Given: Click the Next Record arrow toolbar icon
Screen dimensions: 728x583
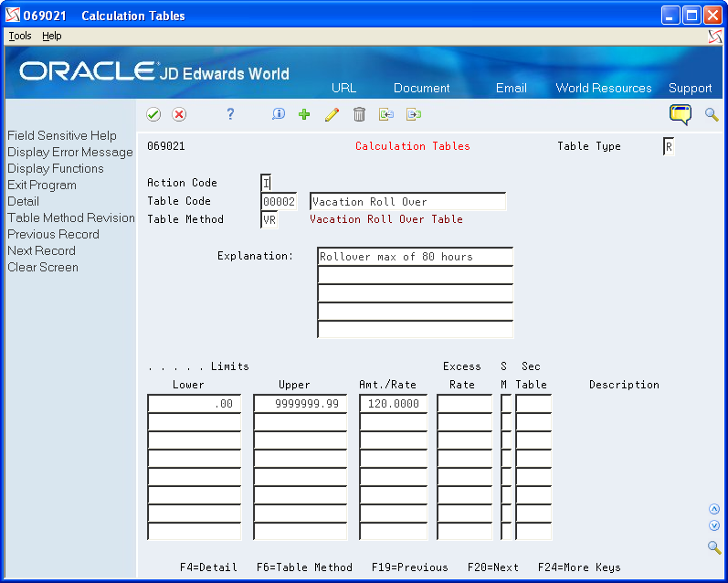Looking at the screenshot, I should click(414, 114).
